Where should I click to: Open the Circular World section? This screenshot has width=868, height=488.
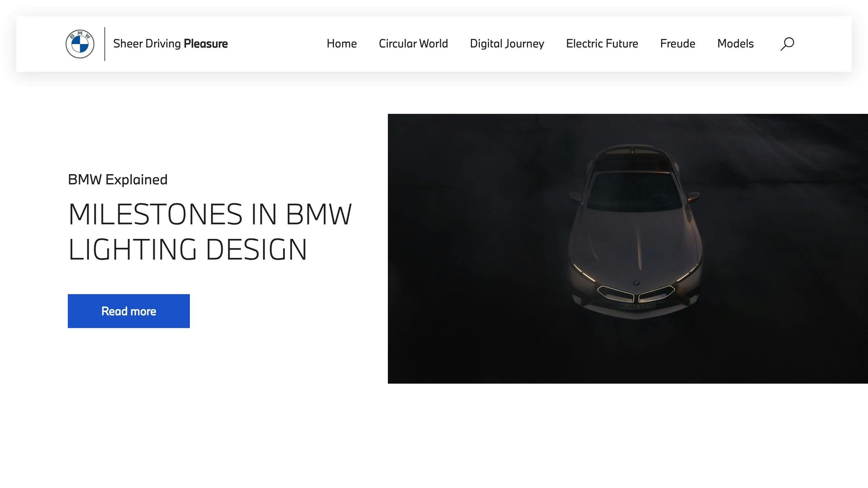[x=413, y=44]
